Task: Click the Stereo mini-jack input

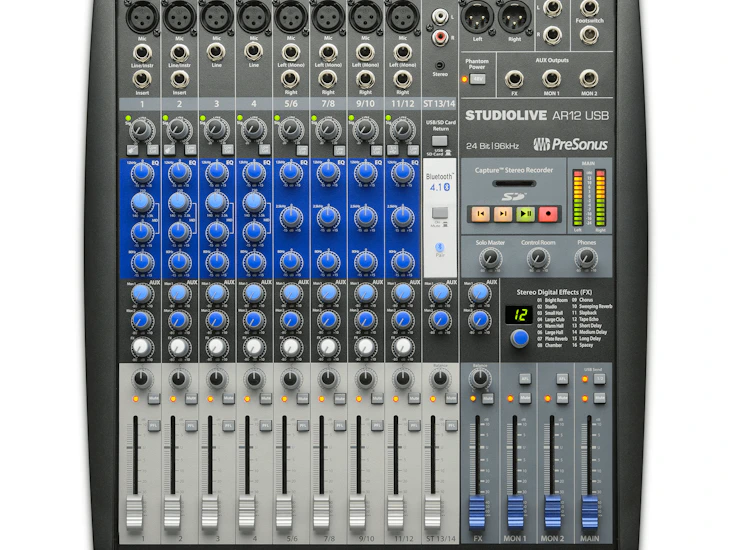Action: [439, 66]
